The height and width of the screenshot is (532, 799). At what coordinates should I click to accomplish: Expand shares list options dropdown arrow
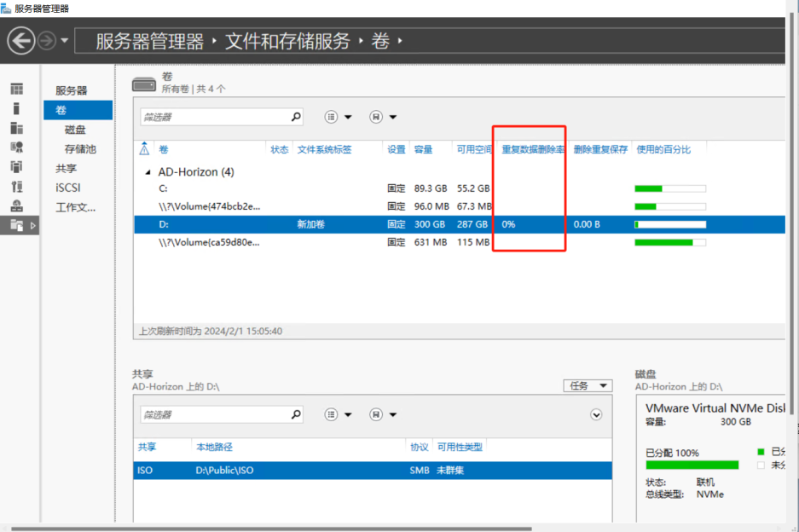[348, 415]
